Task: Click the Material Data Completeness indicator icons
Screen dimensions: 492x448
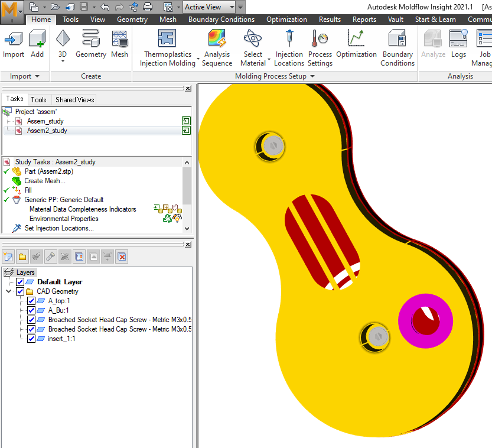Action: click(x=168, y=209)
